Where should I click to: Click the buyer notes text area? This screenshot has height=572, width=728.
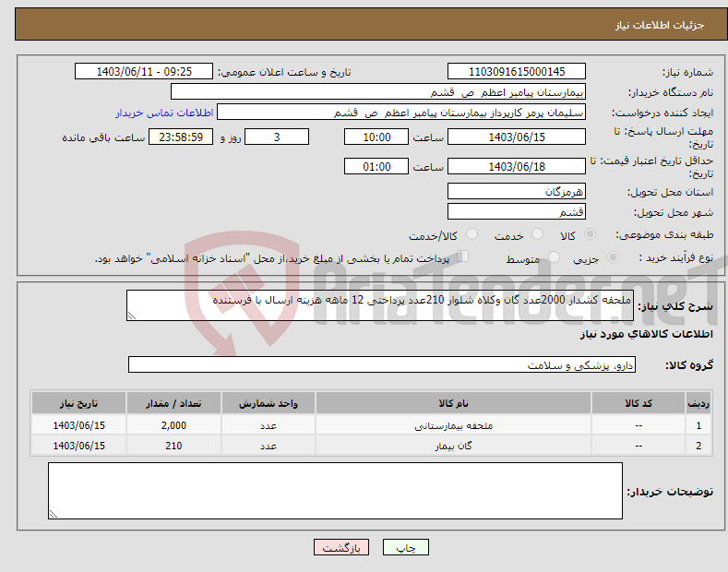point(335,491)
